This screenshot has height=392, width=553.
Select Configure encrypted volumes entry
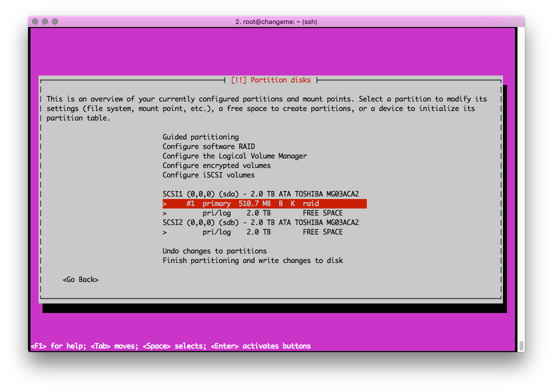pos(216,165)
